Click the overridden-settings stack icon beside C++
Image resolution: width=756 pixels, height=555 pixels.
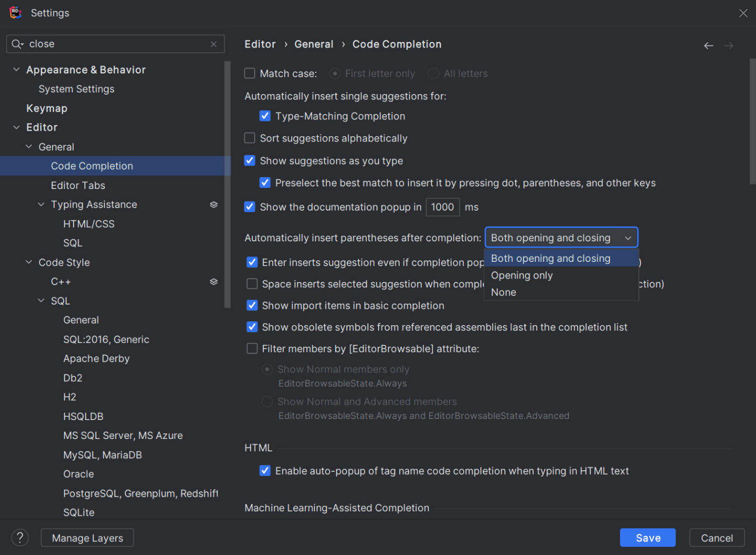pyautogui.click(x=213, y=281)
